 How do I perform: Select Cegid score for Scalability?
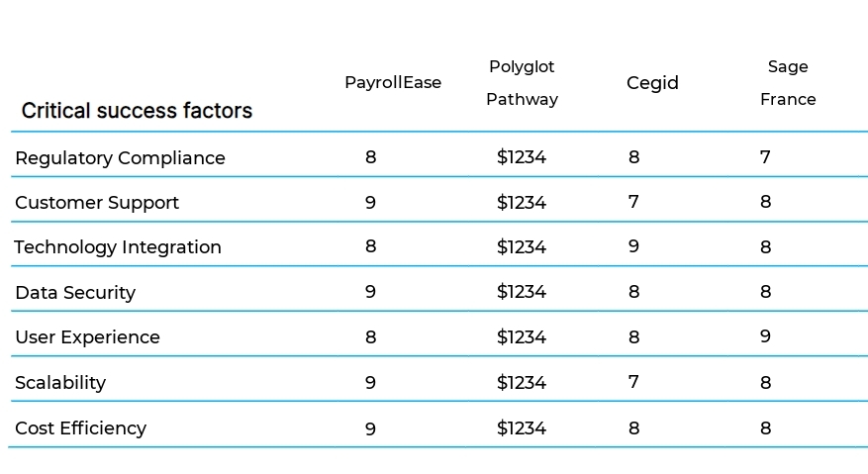pos(633,383)
